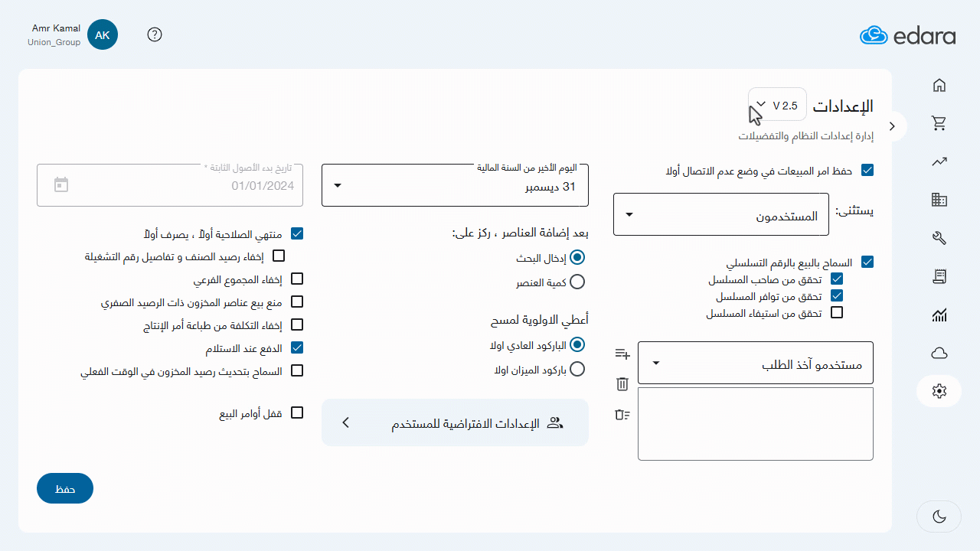Toggle السماح بالبيع بالرقم التسلسلي checkbox

(867, 262)
